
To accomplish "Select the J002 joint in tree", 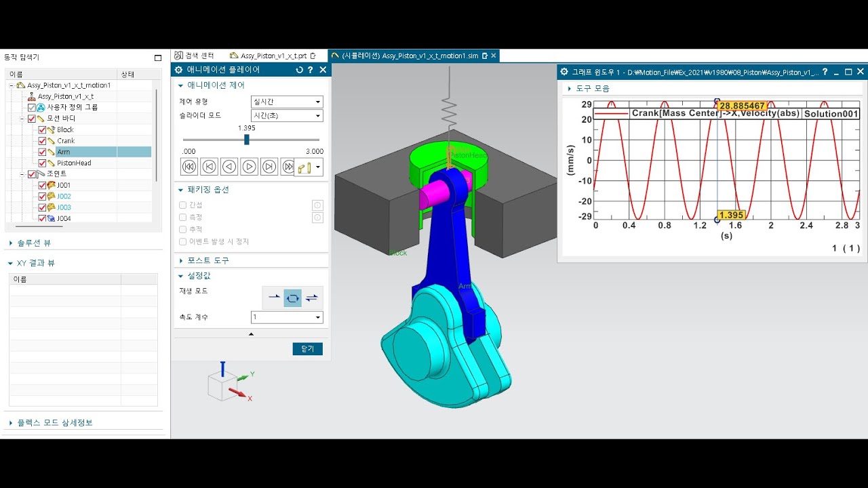I will point(64,196).
